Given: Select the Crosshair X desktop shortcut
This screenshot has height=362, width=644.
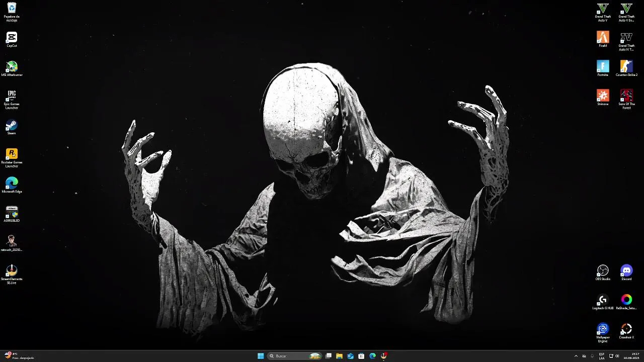Looking at the screenshot, I should (x=626, y=331).
